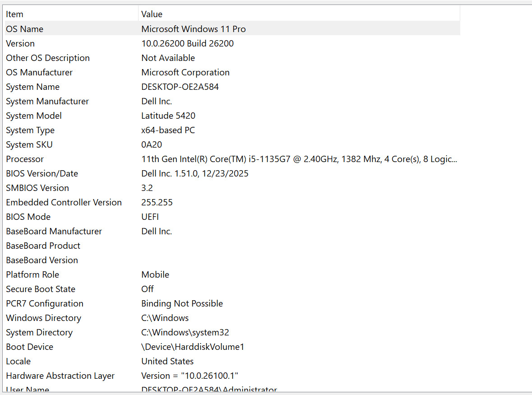Select the System Type row
Screen dimensions: 532x395
tap(30, 130)
